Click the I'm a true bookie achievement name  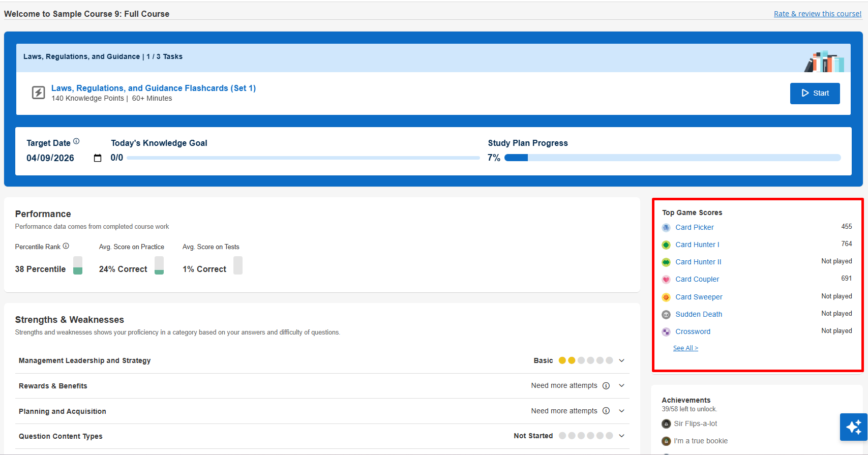coord(701,441)
